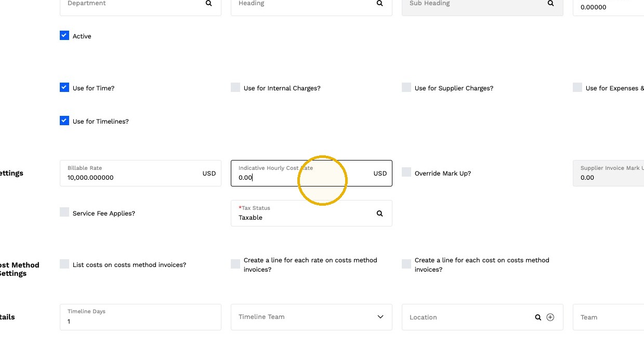Open the Tax Status lookup magnifier
Viewport: 644px width, 360px height.
[x=379, y=213]
